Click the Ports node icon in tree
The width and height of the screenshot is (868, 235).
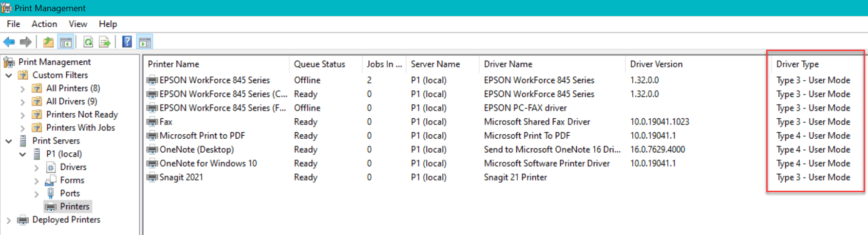click(51, 193)
